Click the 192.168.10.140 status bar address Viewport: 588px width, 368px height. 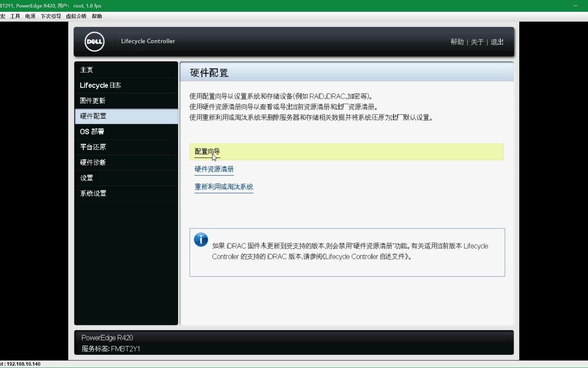24,364
